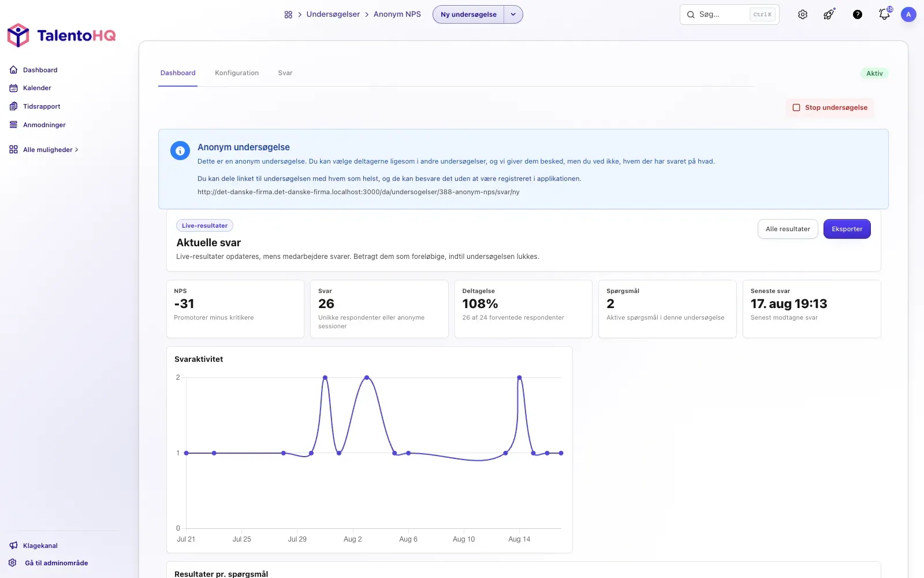Open the help question mark icon
Image resolution: width=924 pixels, height=578 pixels.
click(x=858, y=14)
